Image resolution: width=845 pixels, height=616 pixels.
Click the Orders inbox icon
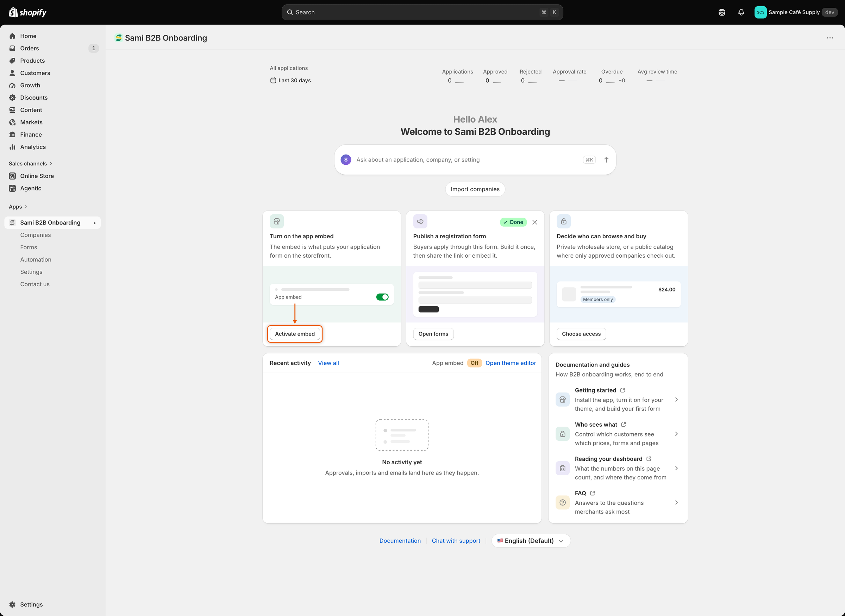pyautogui.click(x=12, y=48)
